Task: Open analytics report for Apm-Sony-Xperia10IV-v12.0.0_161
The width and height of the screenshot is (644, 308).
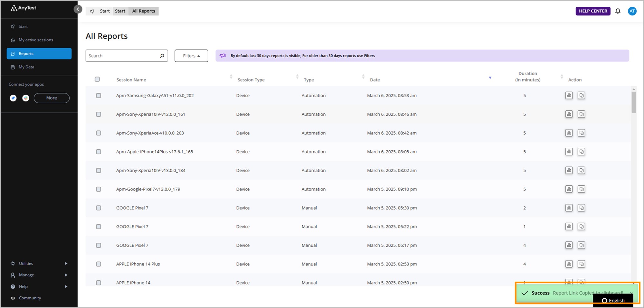Action: click(569, 114)
